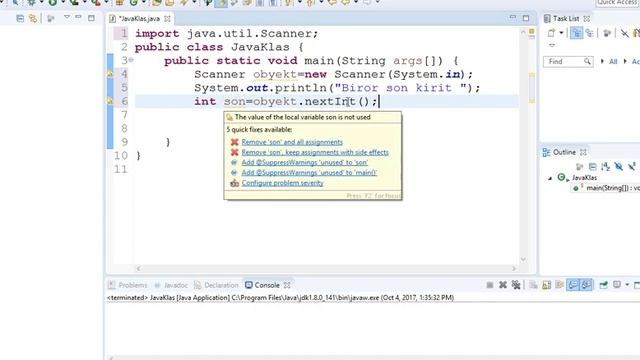Open Task List view menu triangle

[x=552, y=45]
